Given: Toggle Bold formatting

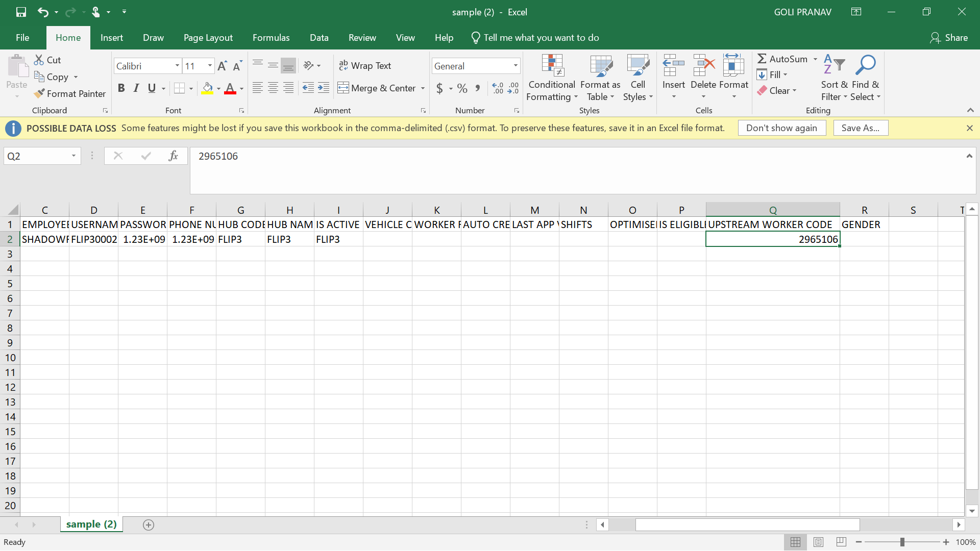Looking at the screenshot, I should click(121, 88).
